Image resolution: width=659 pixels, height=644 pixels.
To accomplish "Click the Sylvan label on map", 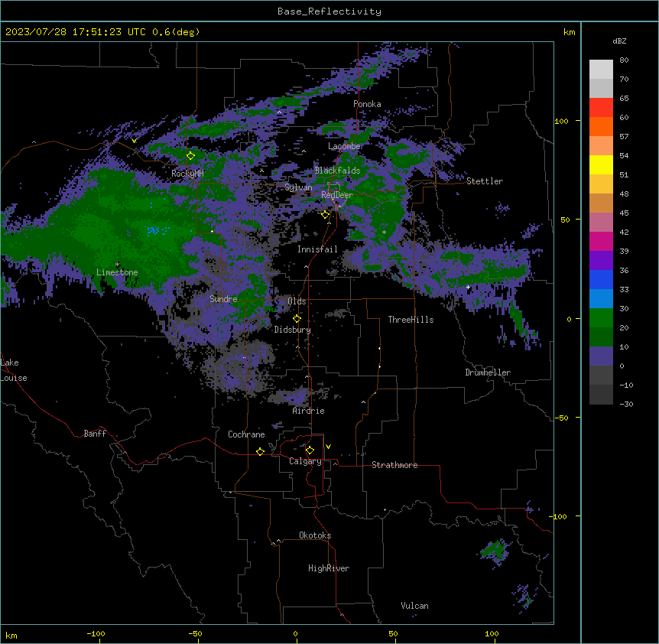I will pos(298,187).
